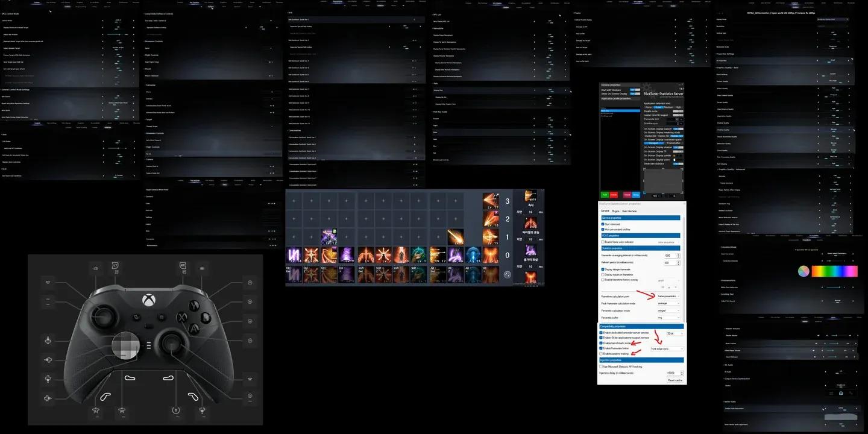868x434 pixels.
Task: Click the A face button on controller
Action: [193, 329]
